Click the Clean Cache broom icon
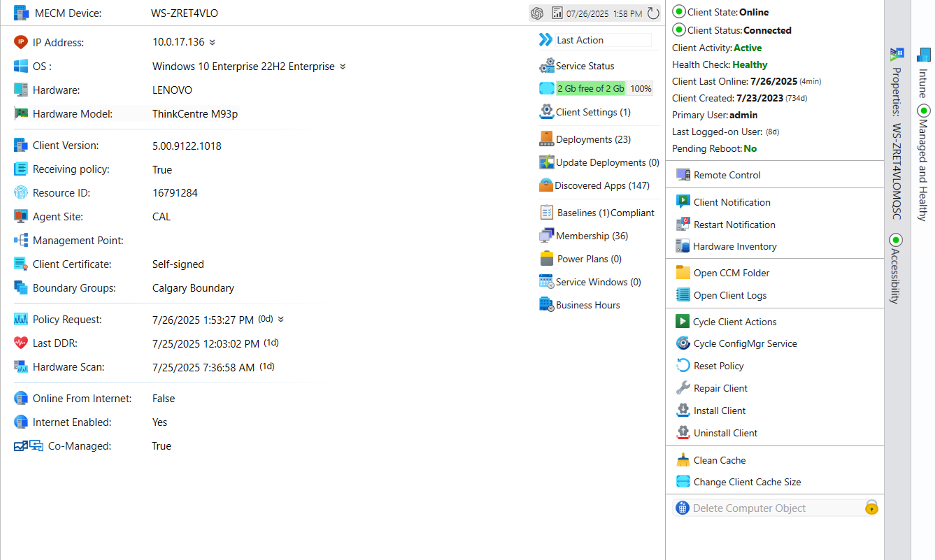935x560 pixels. point(683,460)
